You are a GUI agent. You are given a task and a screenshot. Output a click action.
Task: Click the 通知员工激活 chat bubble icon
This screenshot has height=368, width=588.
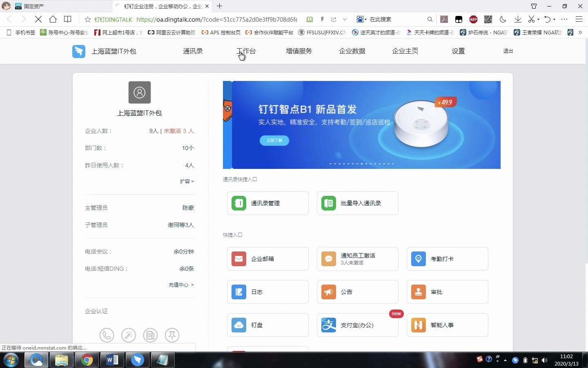coord(329,259)
